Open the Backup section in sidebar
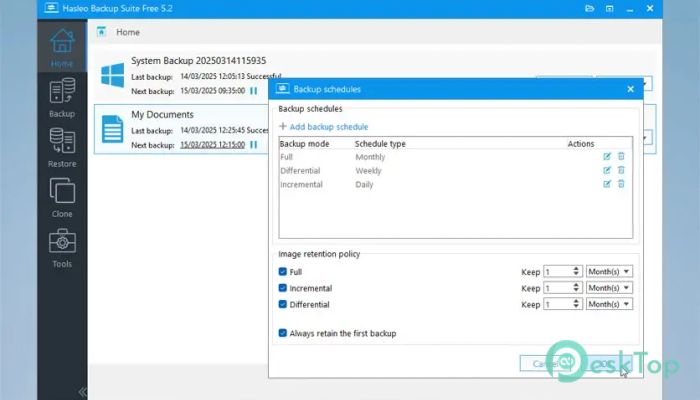The image size is (700, 400). point(62,98)
